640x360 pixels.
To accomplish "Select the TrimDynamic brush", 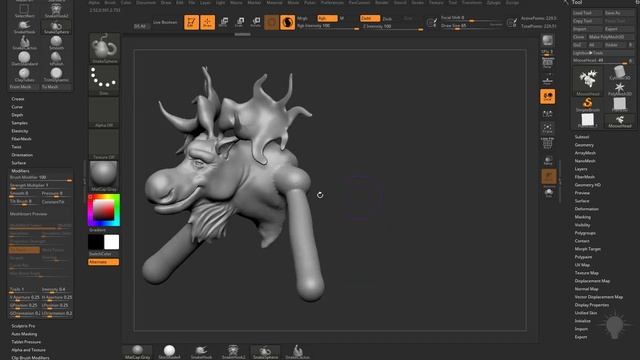I will click(56, 75).
